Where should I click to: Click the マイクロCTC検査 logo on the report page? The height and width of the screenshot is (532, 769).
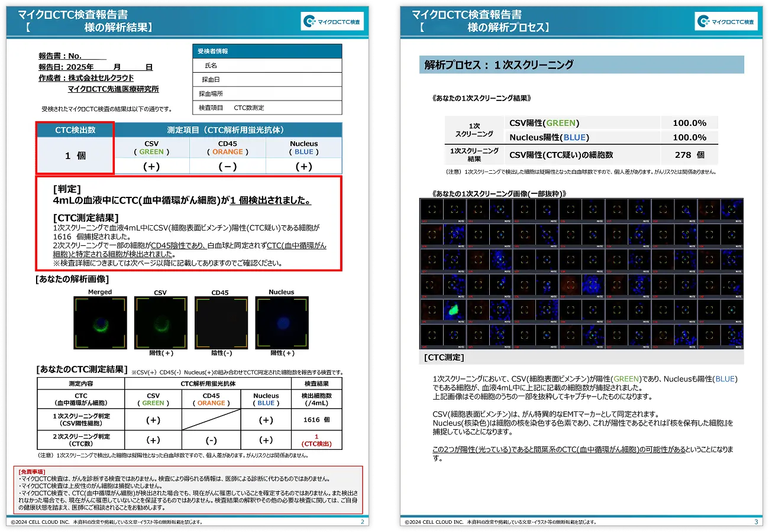pyautogui.click(x=332, y=21)
